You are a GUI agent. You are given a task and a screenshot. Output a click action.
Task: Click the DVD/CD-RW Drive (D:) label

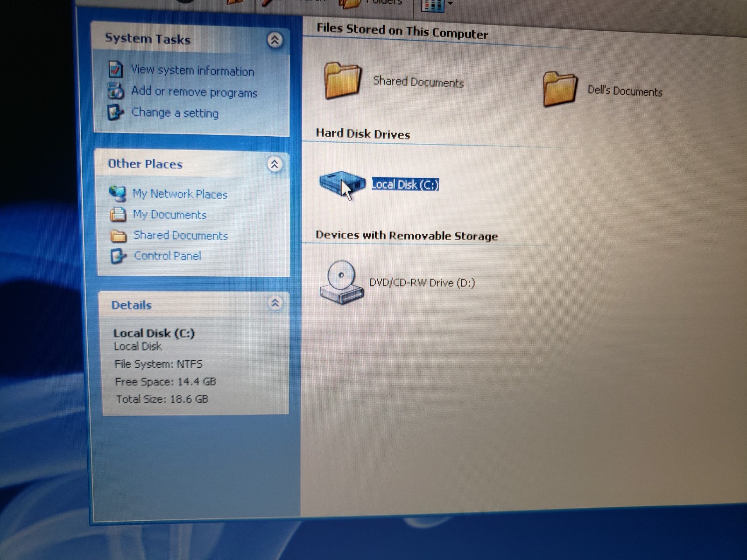pos(422,282)
